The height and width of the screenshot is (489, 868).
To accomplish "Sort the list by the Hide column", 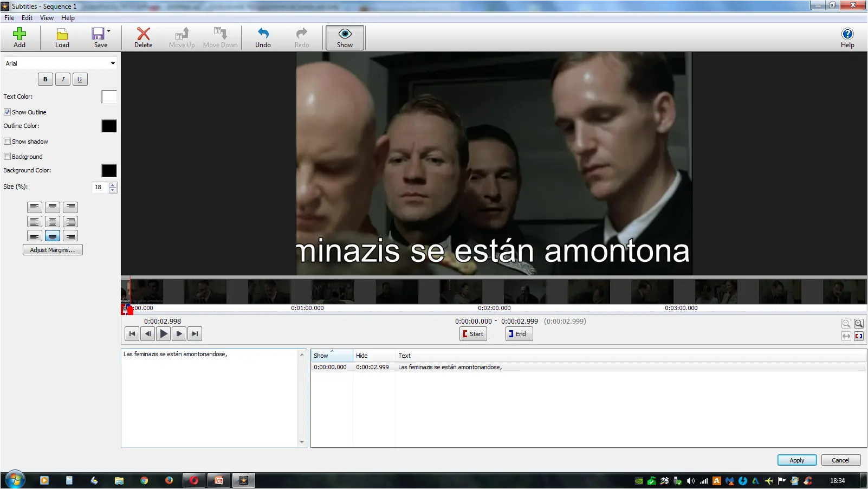I will pyautogui.click(x=374, y=356).
